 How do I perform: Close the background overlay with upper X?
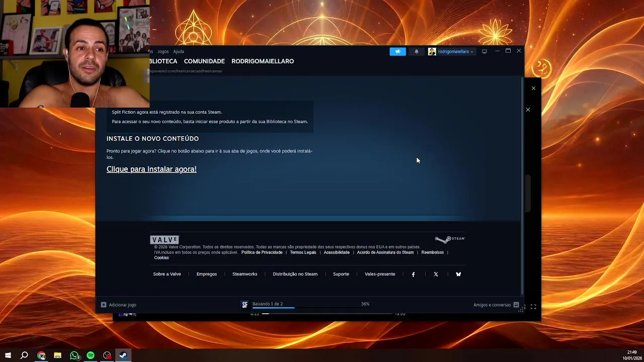(x=533, y=88)
